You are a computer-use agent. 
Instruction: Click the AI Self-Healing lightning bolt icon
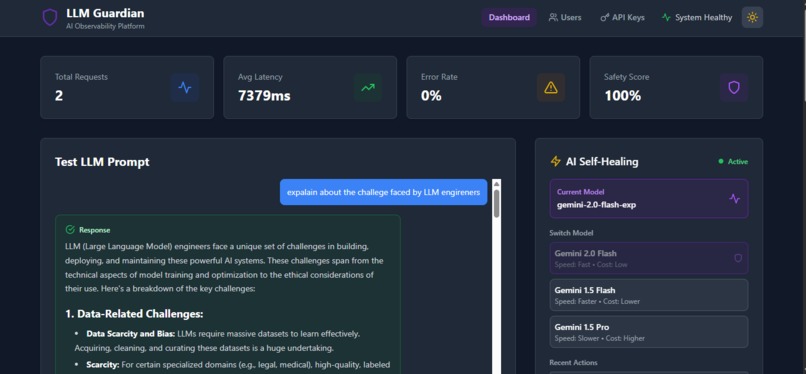click(555, 161)
